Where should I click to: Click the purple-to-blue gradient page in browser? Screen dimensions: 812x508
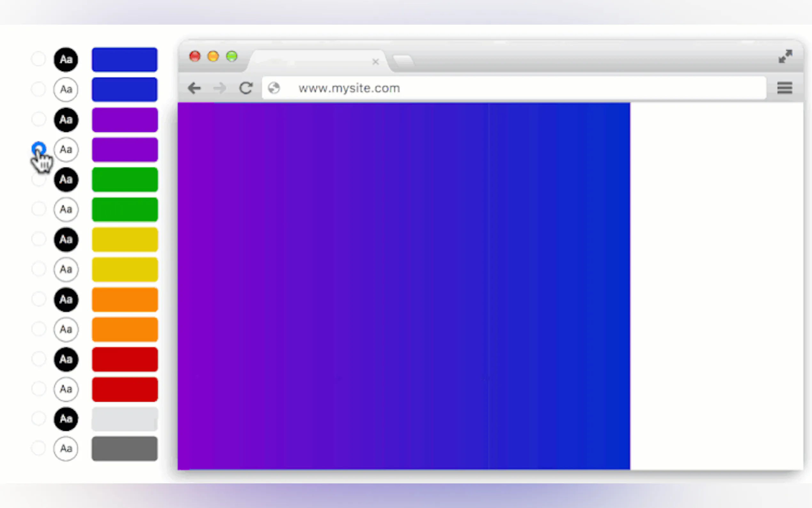click(x=404, y=286)
